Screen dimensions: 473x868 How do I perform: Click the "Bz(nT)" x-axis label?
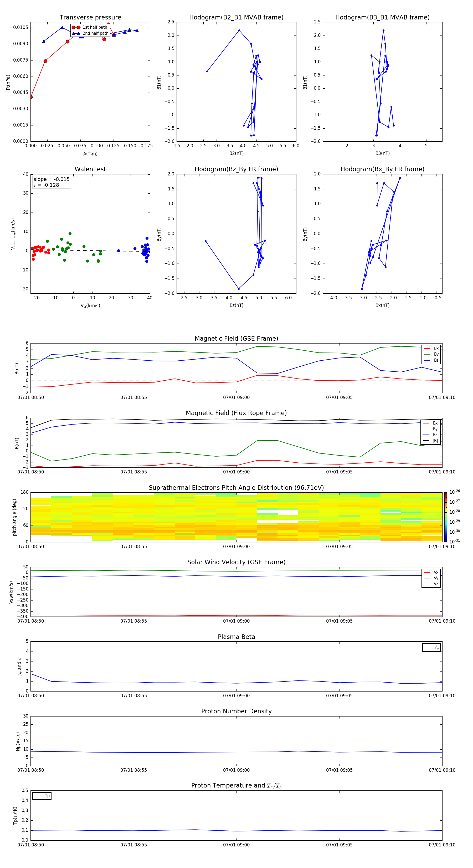[x=236, y=305]
